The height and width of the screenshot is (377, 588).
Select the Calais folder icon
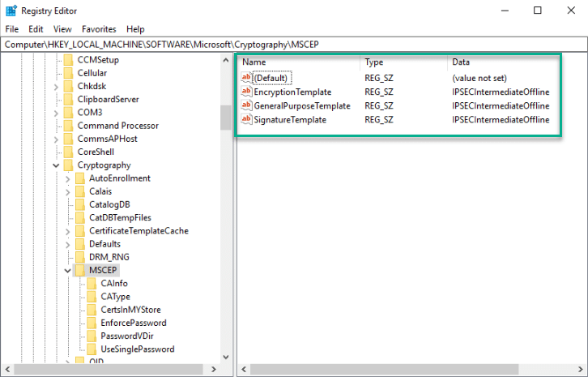point(80,191)
